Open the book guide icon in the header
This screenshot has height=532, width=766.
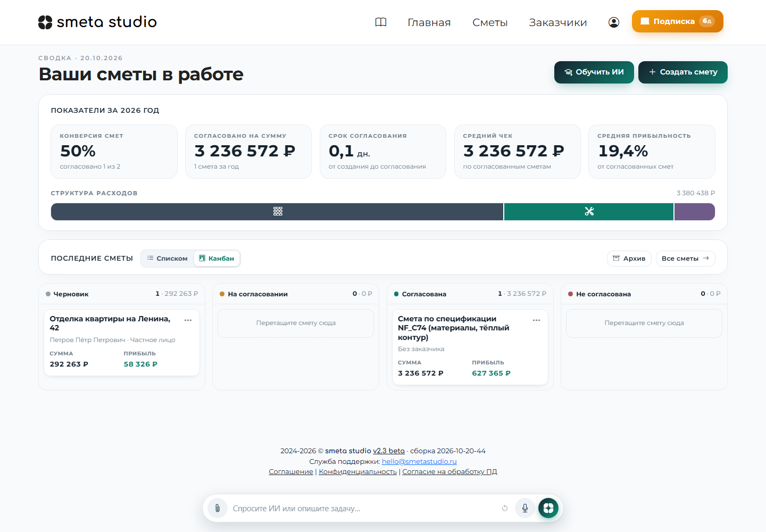381,22
